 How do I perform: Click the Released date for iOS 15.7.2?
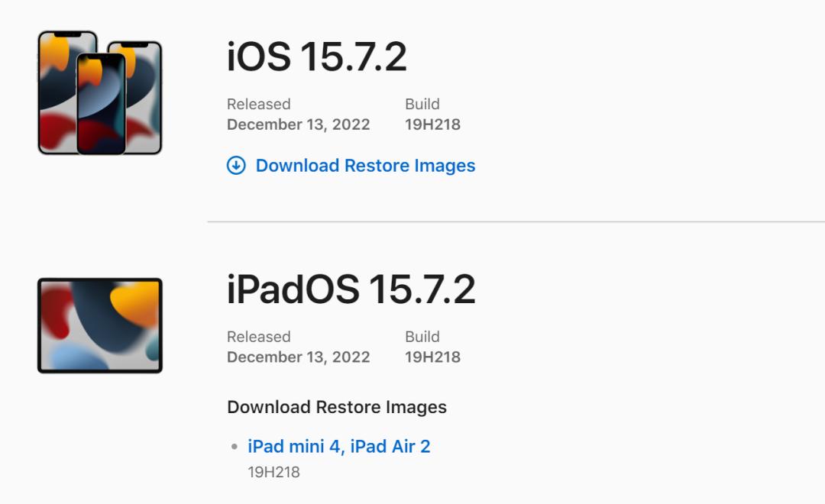298,124
